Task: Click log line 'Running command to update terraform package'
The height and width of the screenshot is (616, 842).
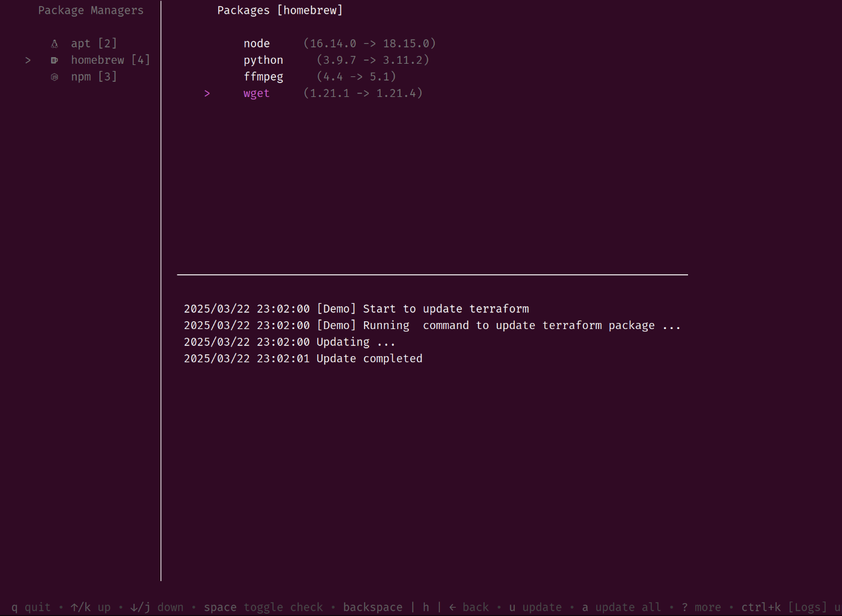Action: 432,325
